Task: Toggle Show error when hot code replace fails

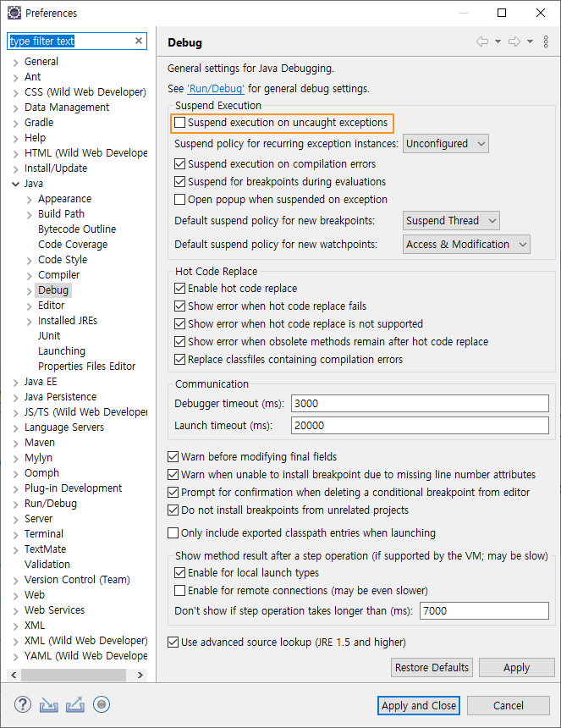Action: pyautogui.click(x=179, y=306)
